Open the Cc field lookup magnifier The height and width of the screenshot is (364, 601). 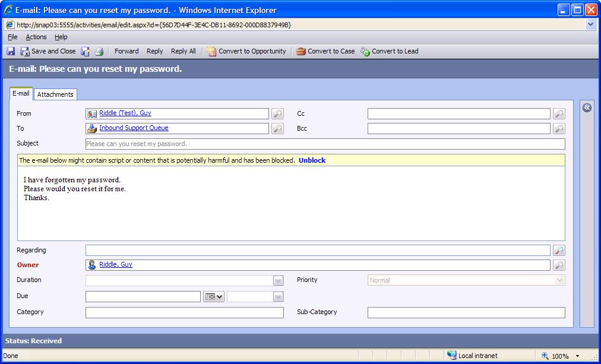tap(558, 113)
